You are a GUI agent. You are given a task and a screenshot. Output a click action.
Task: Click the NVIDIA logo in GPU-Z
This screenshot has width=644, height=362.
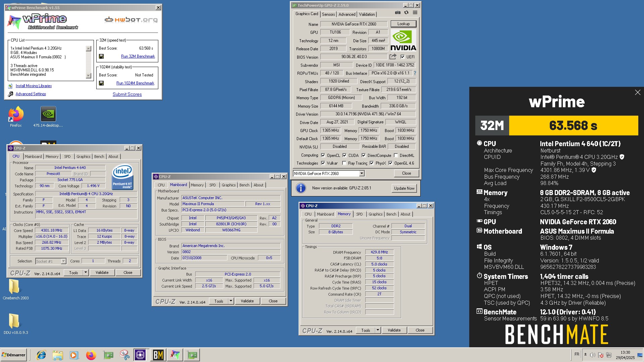click(x=403, y=40)
